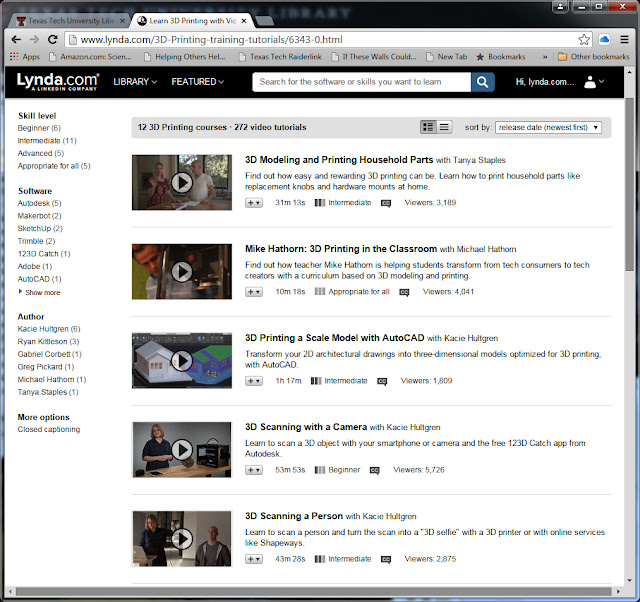Click closed caption icon for Household Parts course
This screenshot has width=640, height=602.
click(386, 203)
